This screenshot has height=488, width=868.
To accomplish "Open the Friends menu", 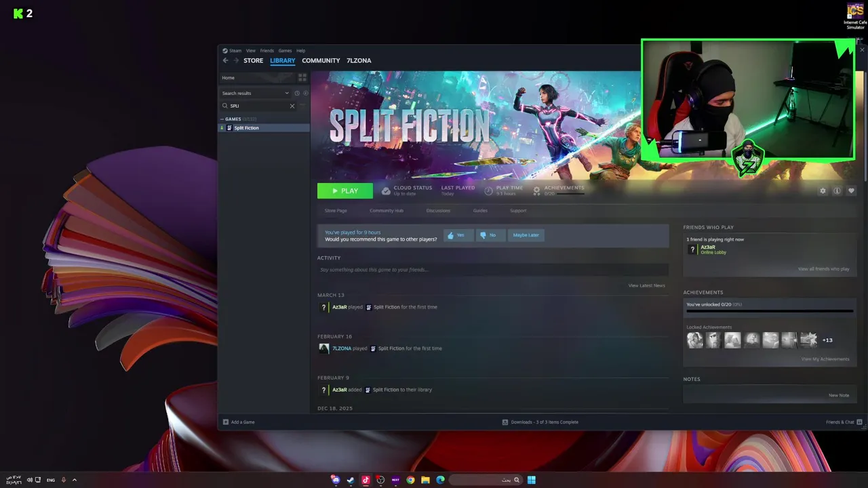I will [x=267, y=51].
